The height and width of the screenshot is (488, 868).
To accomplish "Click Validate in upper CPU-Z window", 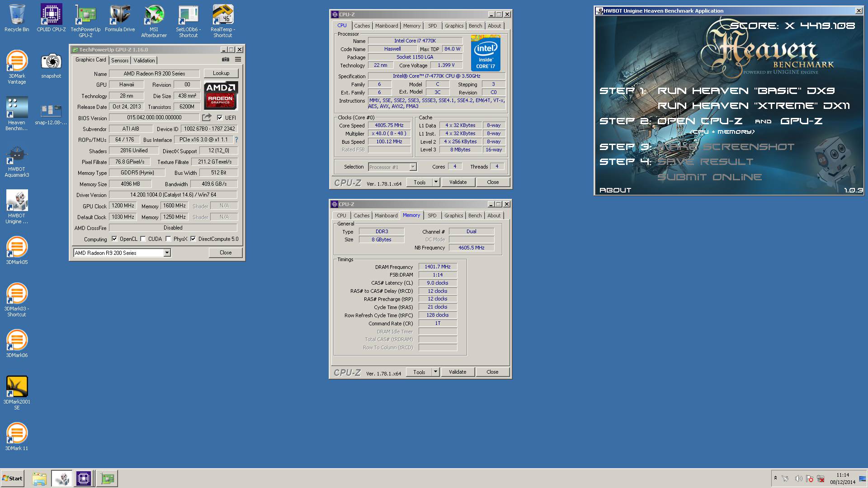I will click(458, 182).
